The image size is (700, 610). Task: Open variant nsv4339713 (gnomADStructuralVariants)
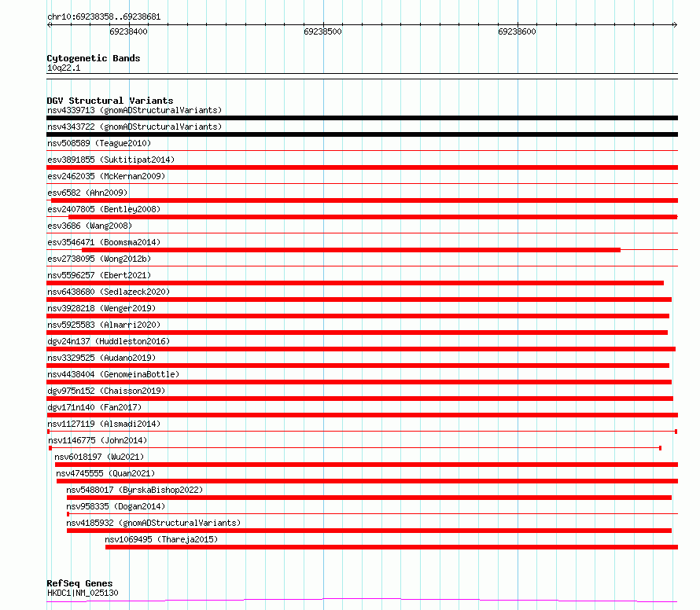134,110
